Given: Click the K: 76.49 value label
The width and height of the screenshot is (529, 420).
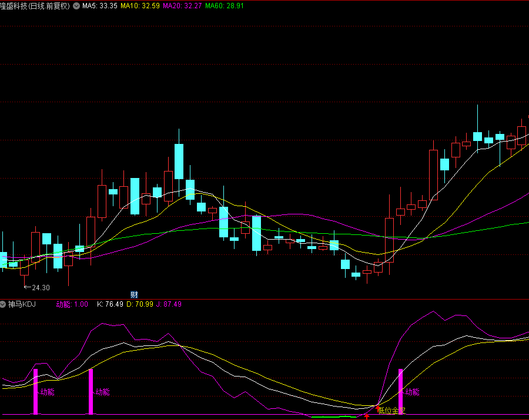Looking at the screenshot, I should [x=110, y=304].
